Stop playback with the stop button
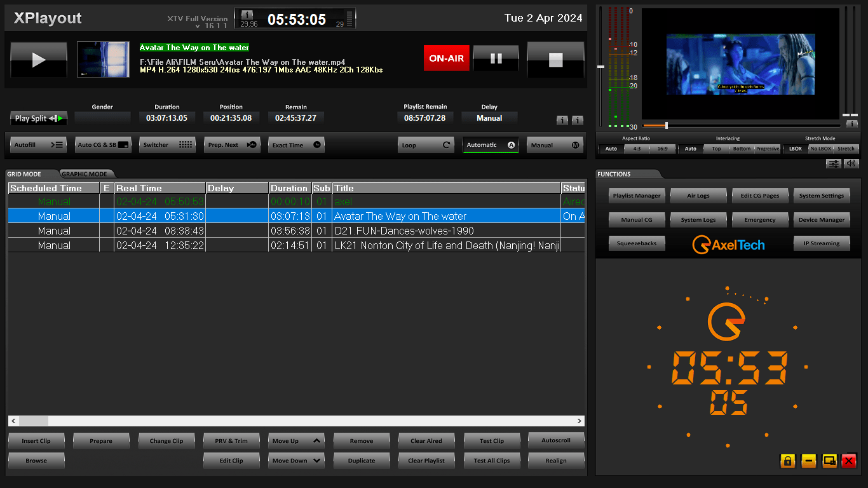The width and height of the screenshot is (868, 488). 555,60
